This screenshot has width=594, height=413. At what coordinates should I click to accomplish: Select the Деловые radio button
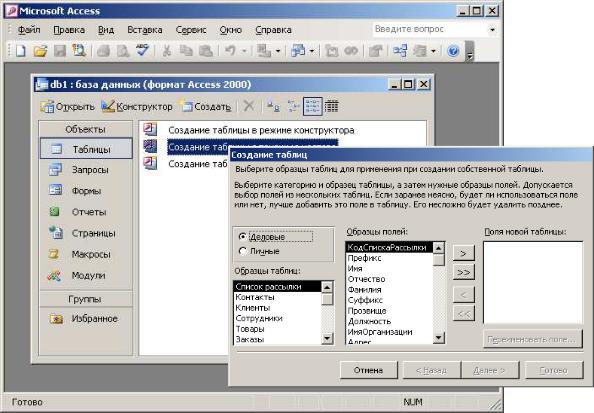(x=242, y=236)
